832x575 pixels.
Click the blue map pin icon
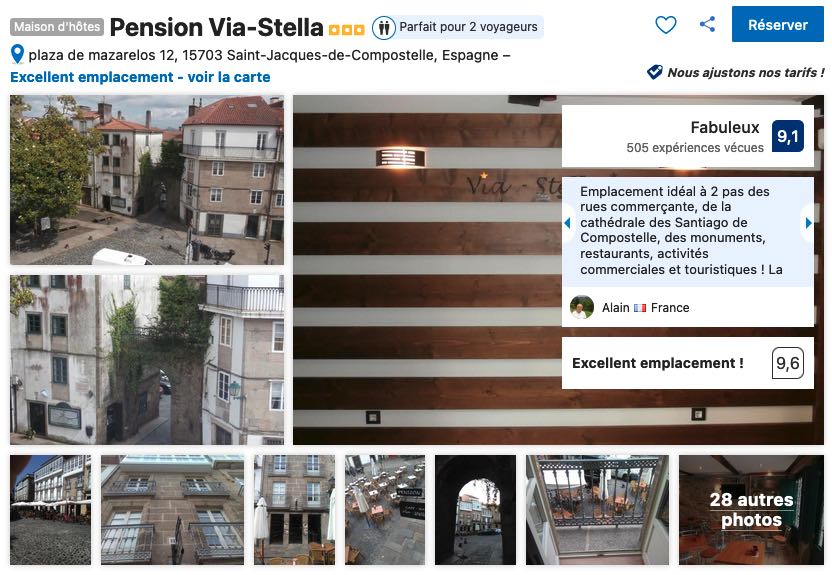18,55
